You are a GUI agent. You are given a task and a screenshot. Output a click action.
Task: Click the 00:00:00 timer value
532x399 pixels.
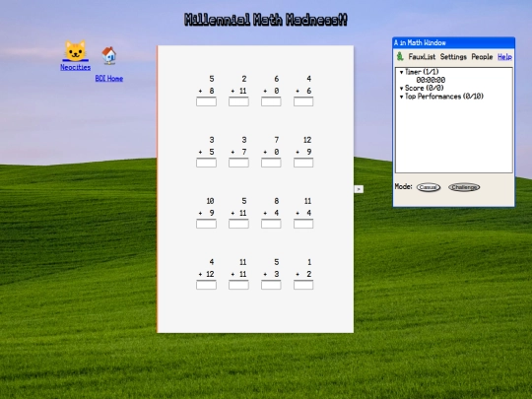[431, 80]
